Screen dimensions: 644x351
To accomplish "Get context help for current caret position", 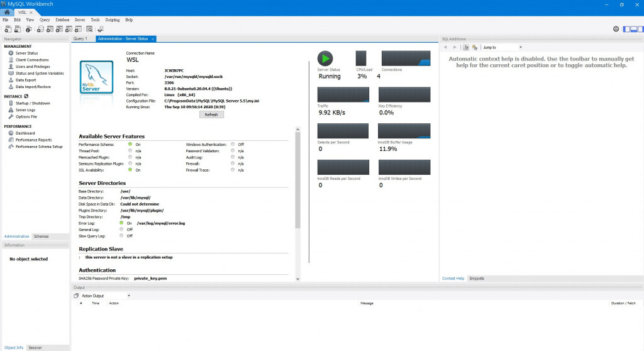I will 466,47.
